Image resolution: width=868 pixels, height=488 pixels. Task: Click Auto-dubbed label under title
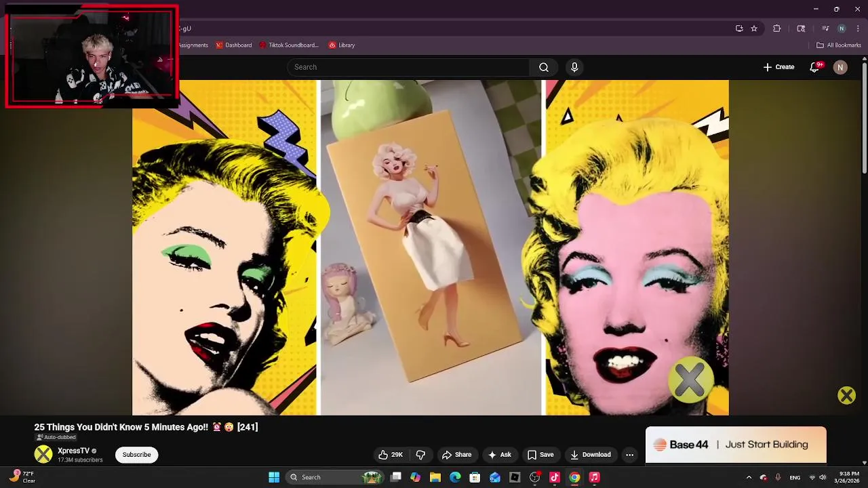56,437
